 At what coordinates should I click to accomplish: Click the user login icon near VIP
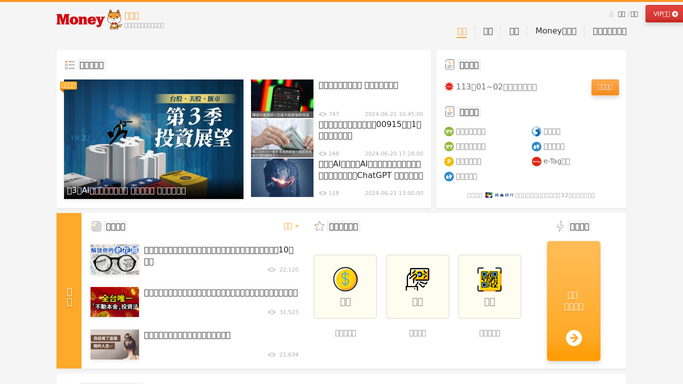(x=611, y=14)
